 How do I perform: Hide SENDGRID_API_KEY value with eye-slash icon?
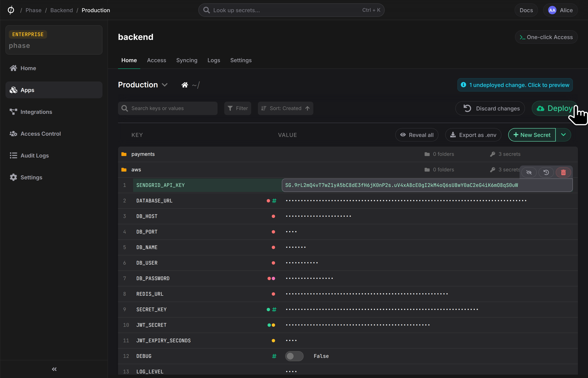[529, 172]
